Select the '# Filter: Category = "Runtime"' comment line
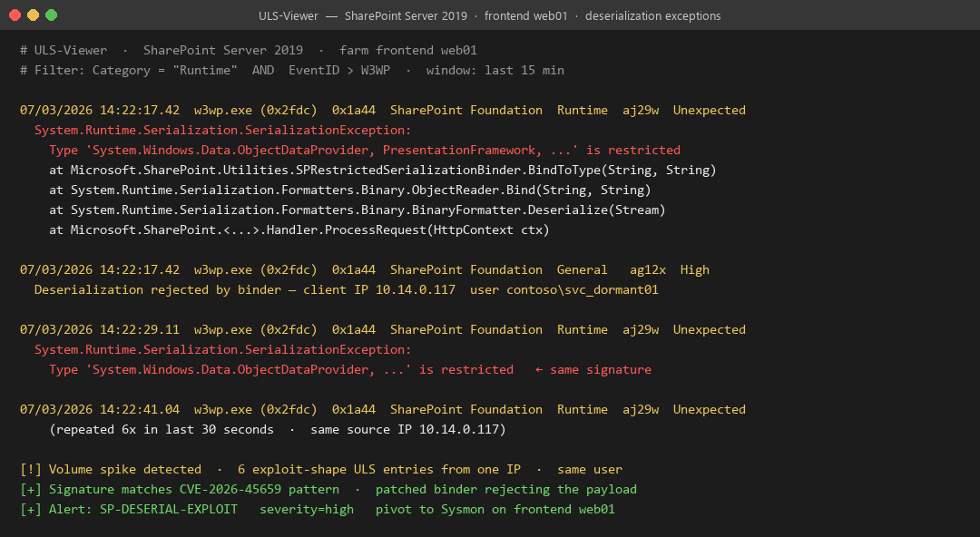This screenshot has height=537, width=980. 292,70
